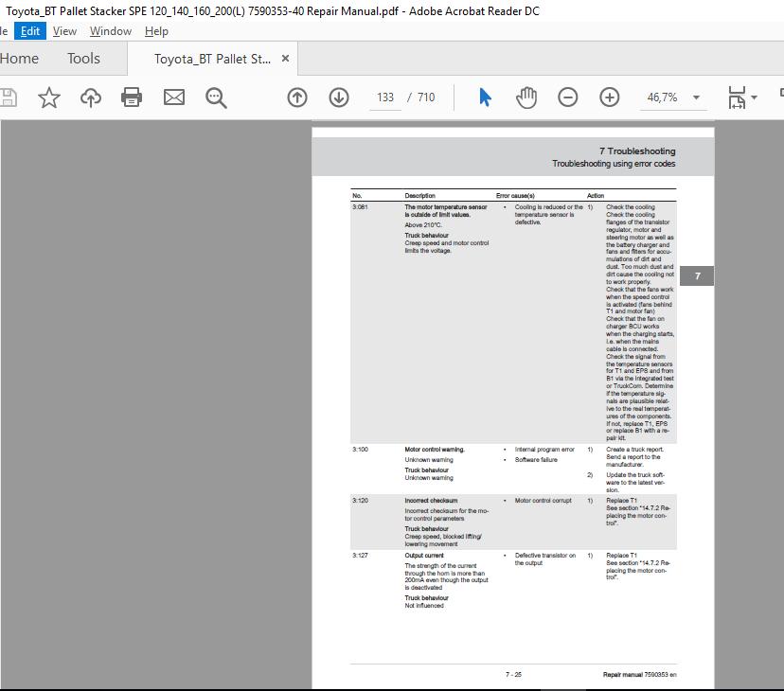Go to previous page arrow icon

tap(297, 97)
